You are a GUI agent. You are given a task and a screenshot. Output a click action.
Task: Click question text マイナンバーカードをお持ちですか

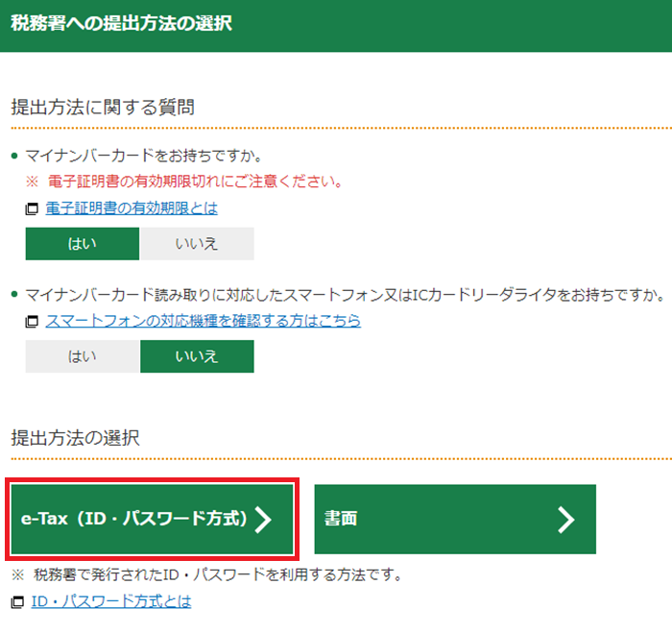coord(144,156)
